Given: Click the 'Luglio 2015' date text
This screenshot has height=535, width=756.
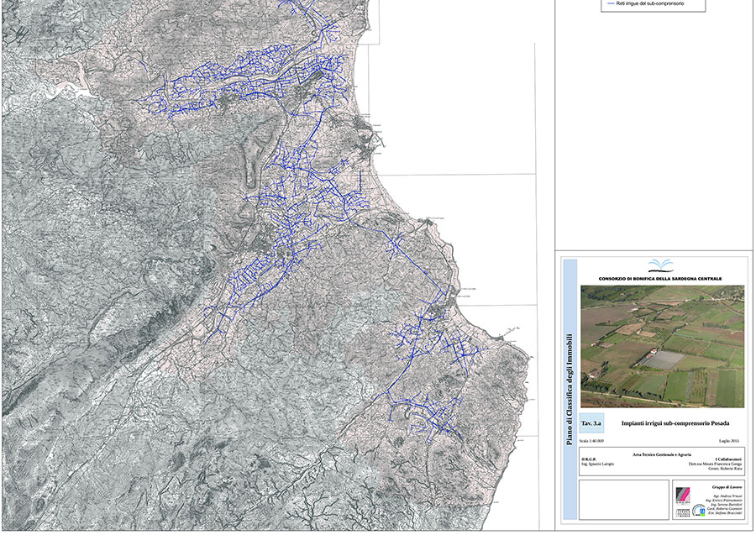Looking at the screenshot, I should click(728, 441).
